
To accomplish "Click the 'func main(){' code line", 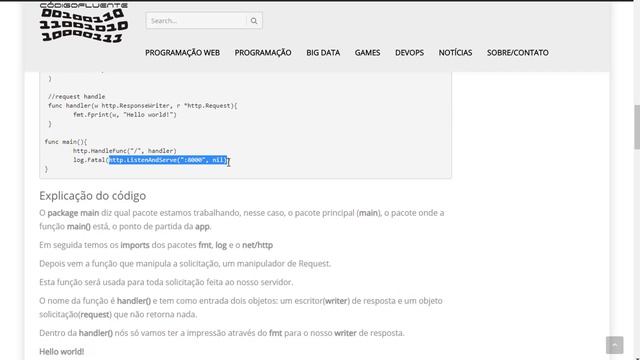I will pyautogui.click(x=66, y=142).
